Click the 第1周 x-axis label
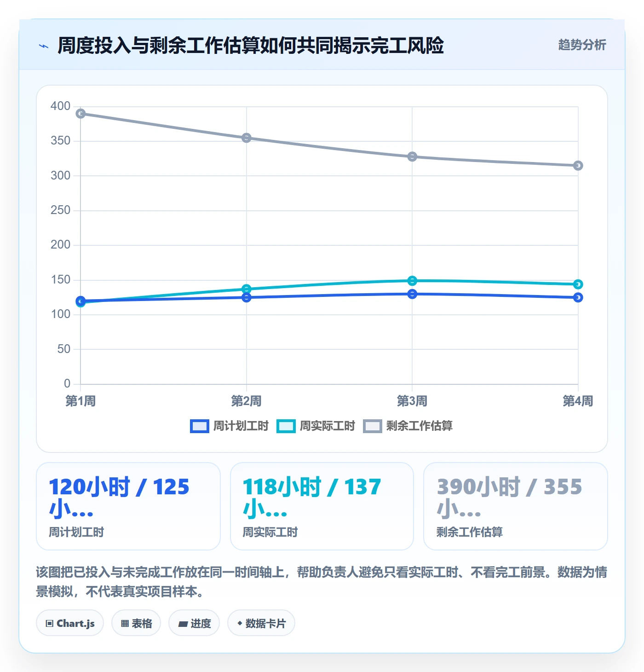Image resolution: width=644 pixels, height=672 pixels. click(80, 401)
